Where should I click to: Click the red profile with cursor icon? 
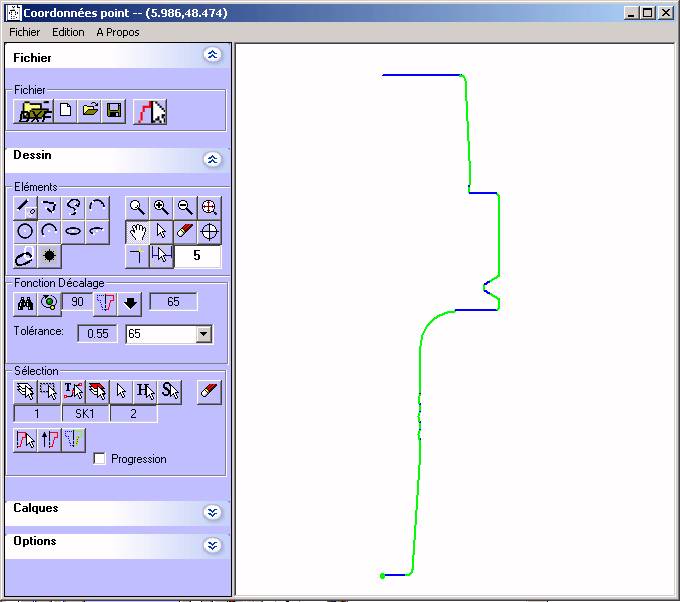coord(150,111)
